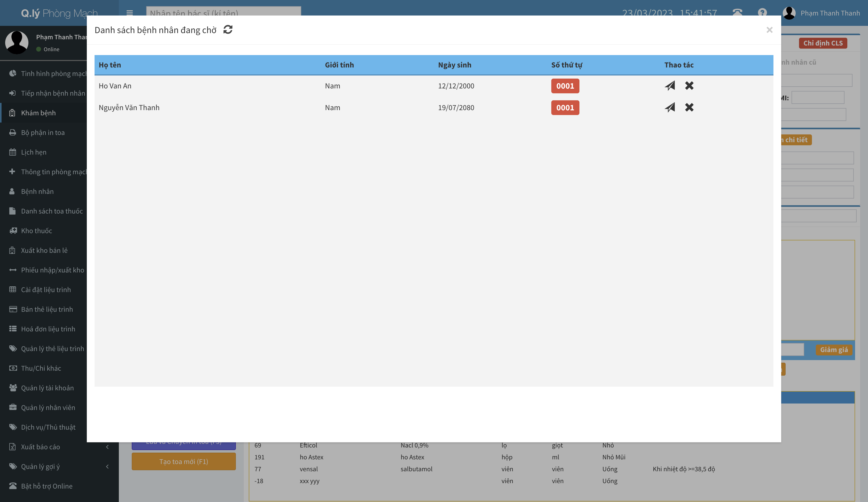Click the phone icon in top bar

(x=737, y=13)
